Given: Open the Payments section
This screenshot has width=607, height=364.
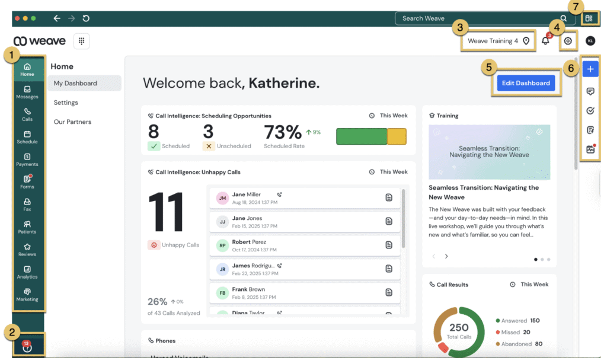Looking at the screenshot, I should pos(27,159).
